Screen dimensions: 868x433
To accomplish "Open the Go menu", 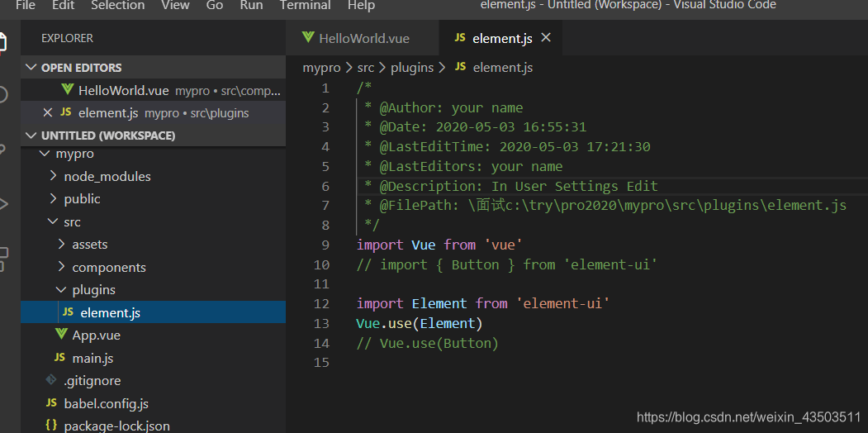I will 215,6.
